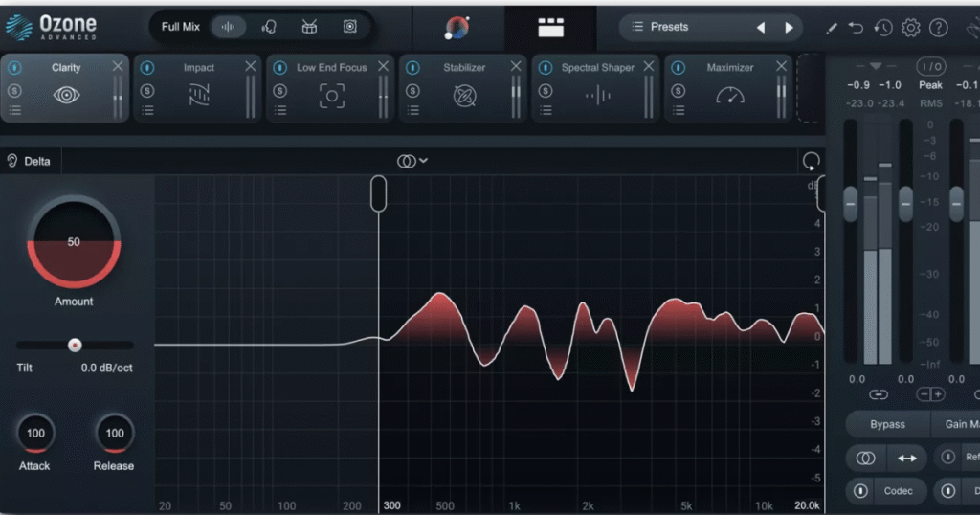Screen dimensions: 980x515
Task: Click the Release knob
Action: (x=115, y=433)
